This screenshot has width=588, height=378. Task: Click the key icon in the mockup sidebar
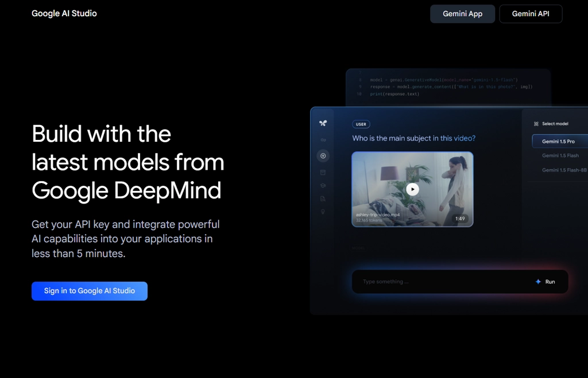(x=323, y=140)
